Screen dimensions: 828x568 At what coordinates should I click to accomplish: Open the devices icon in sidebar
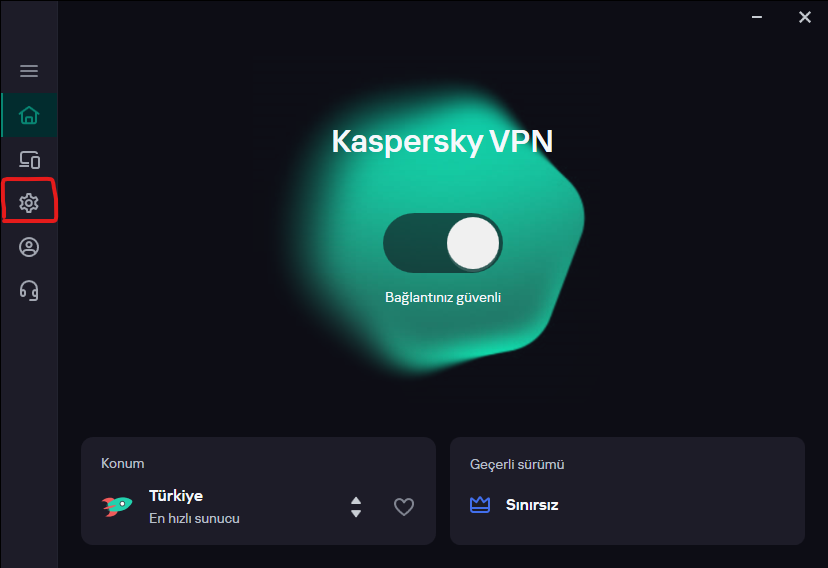coord(29,159)
